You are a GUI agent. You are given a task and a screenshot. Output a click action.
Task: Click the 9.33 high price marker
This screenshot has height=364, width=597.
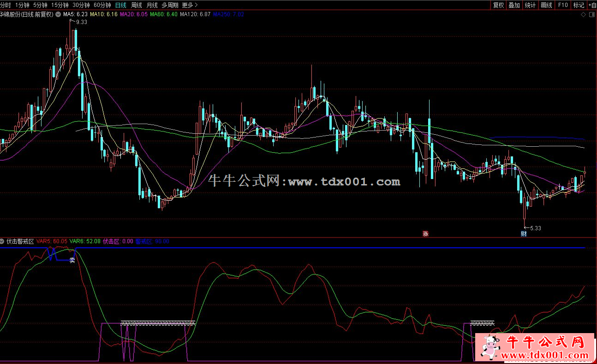tap(82, 22)
